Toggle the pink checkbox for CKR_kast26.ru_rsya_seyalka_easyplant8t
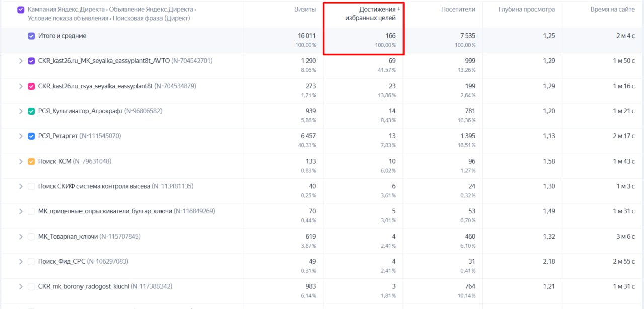Viewport: 644px width, 309px height. (31, 86)
